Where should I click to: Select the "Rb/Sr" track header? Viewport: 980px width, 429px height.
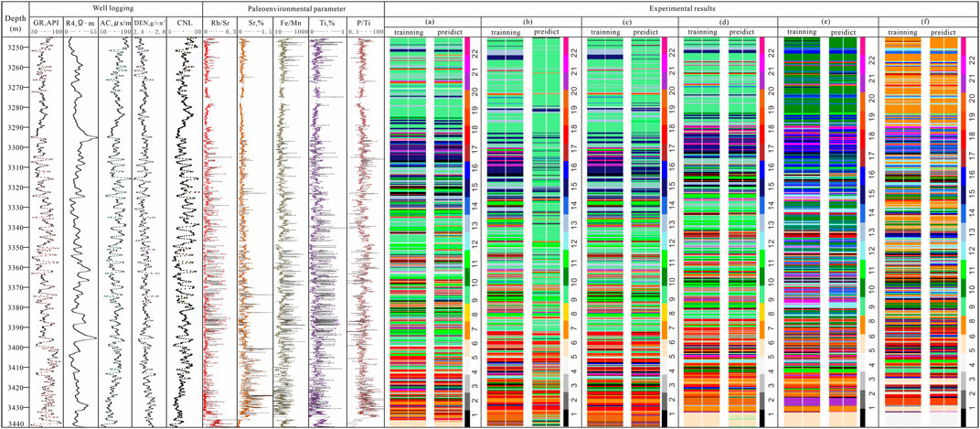pyautogui.click(x=220, y=23)
